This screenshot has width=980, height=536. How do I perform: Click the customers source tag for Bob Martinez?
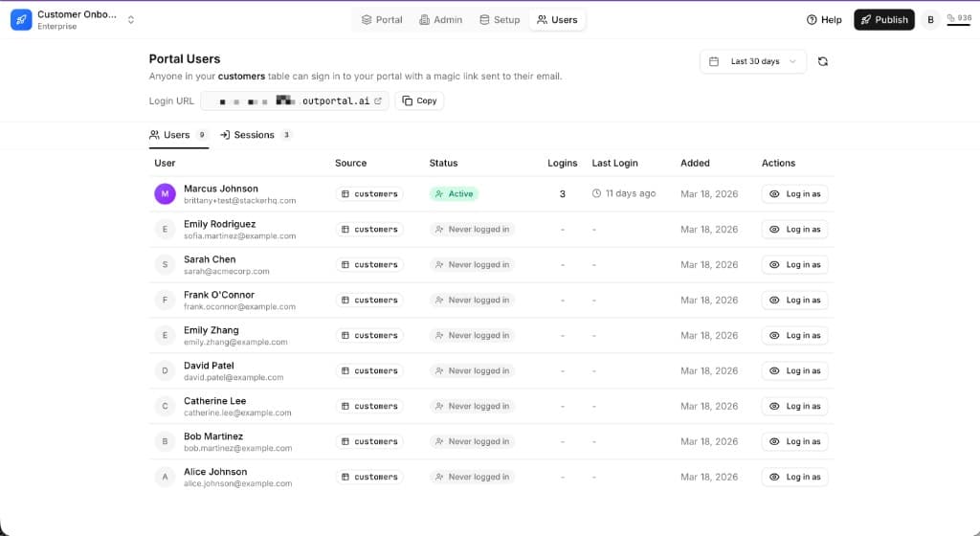(x=369, y=441)
